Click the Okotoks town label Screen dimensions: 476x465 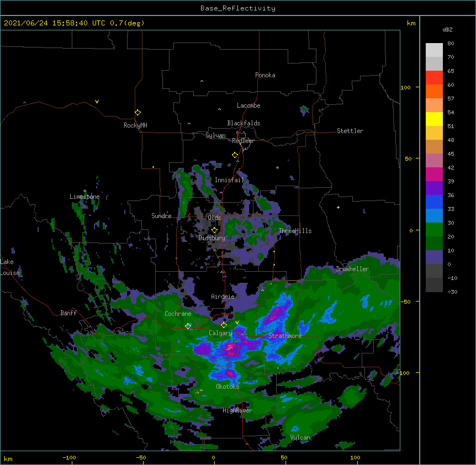coord(228,387)
